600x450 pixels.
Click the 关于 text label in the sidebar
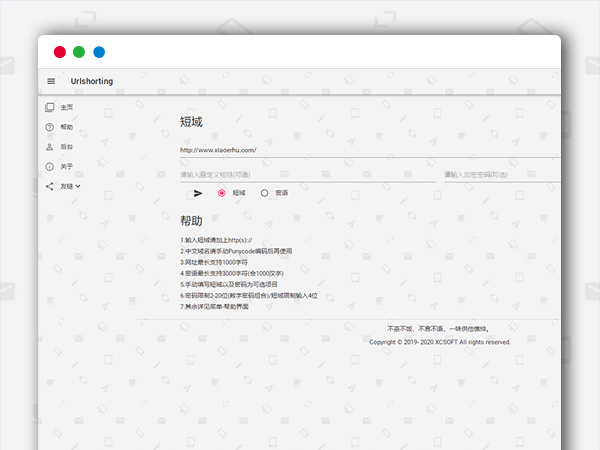click(x=66, y=166)
